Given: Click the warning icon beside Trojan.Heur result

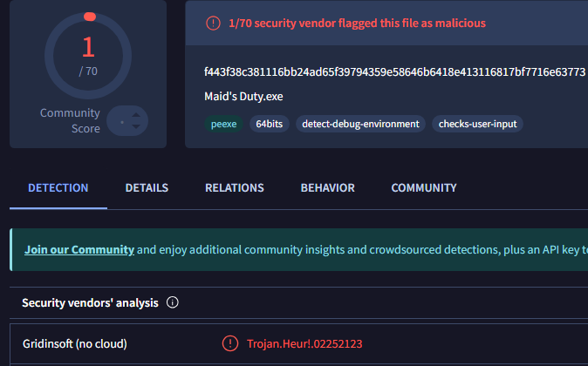Looking at the screenshot, I should tap(230, 343).
